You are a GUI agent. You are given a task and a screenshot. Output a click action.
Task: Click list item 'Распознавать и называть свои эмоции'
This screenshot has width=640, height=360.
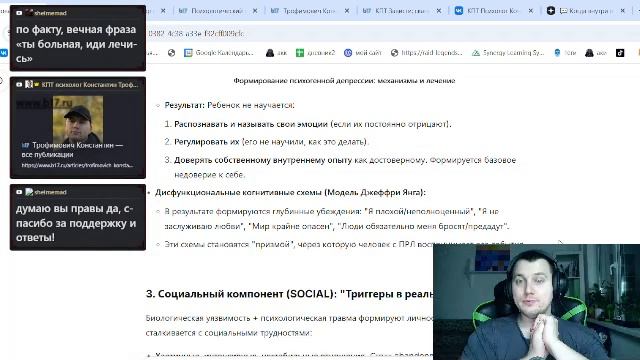313,124
